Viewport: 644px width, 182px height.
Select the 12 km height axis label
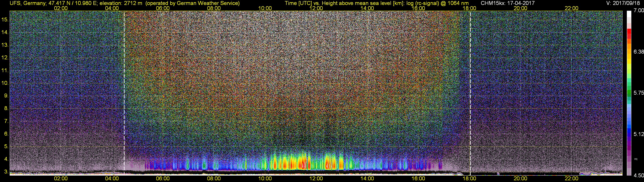[x=5, y=58]
